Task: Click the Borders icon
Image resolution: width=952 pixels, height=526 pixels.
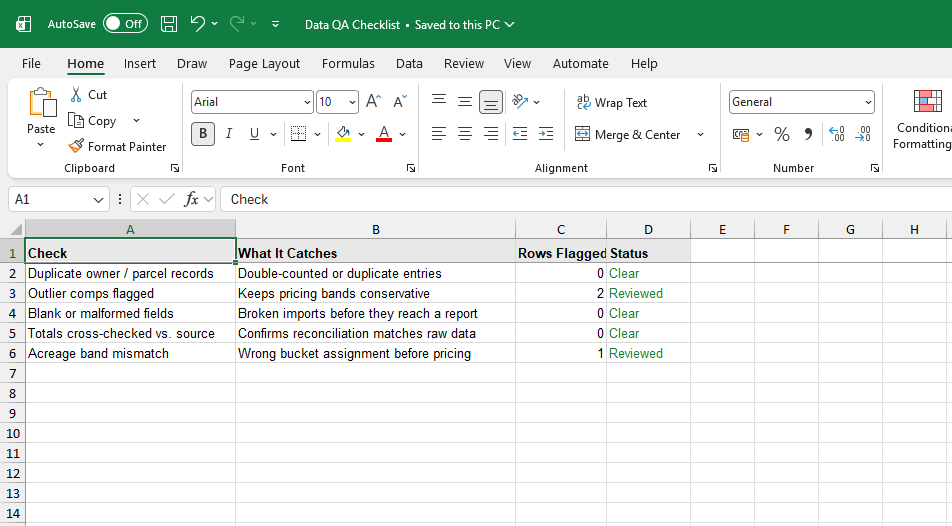Action: [298, 134]
